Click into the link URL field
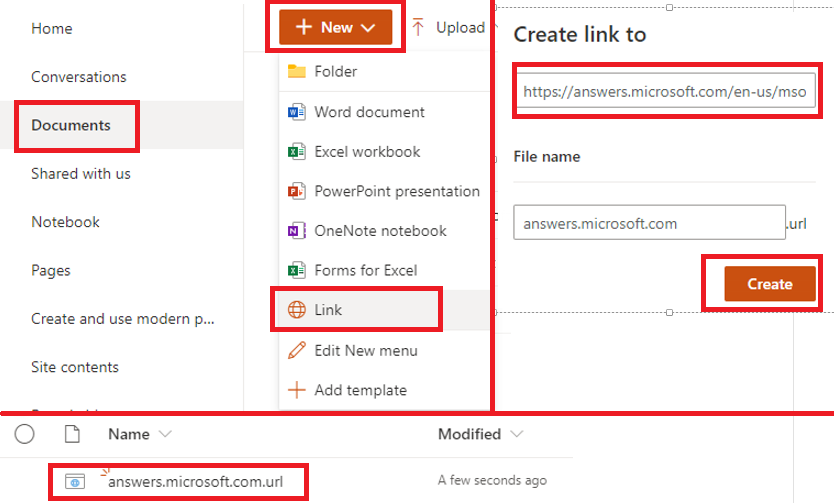Screen dimensions: 834x503 click(x=666, y=91)
